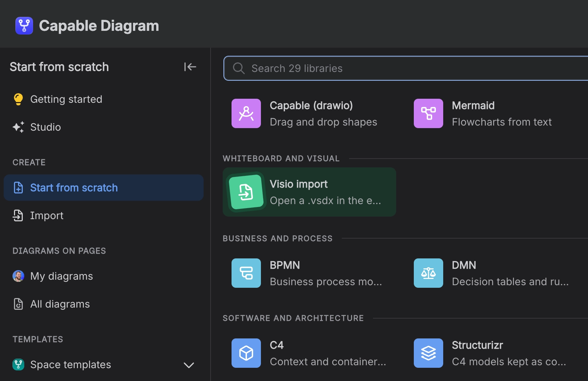Screen dimensions: 588x381
Task: Click the WHITEBOARD AND VISUAL section heading
Action: 281,159
